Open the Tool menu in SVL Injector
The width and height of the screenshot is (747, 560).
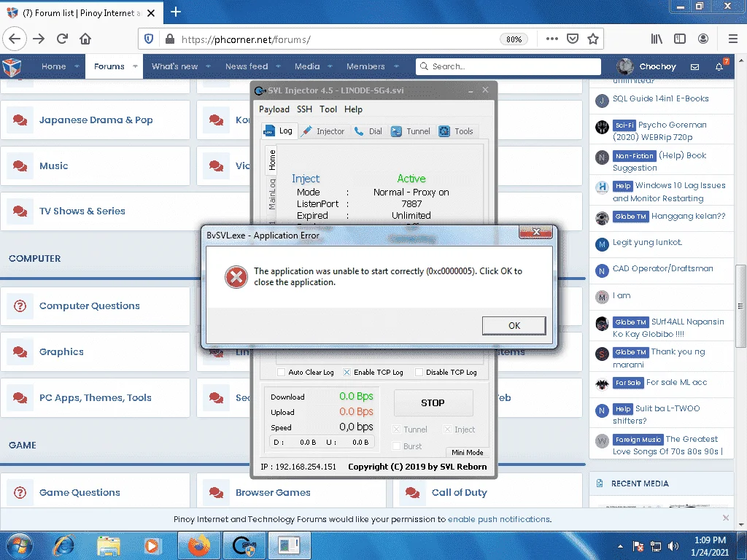(x=328, y=109)
